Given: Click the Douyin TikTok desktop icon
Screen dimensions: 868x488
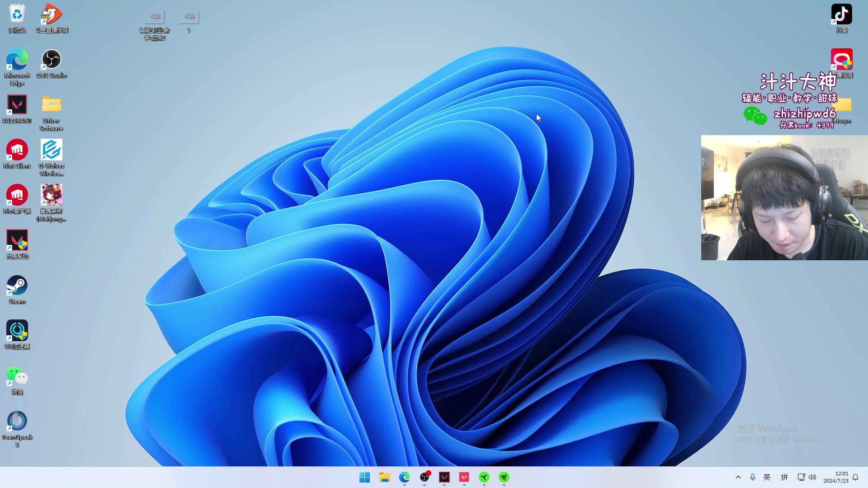Looking at the screenshot, I should coord(841,14).
